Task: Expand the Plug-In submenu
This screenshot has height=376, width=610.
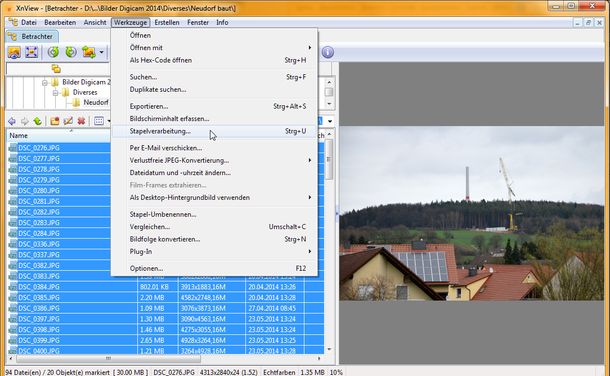Action: click(x=310, y=252)
